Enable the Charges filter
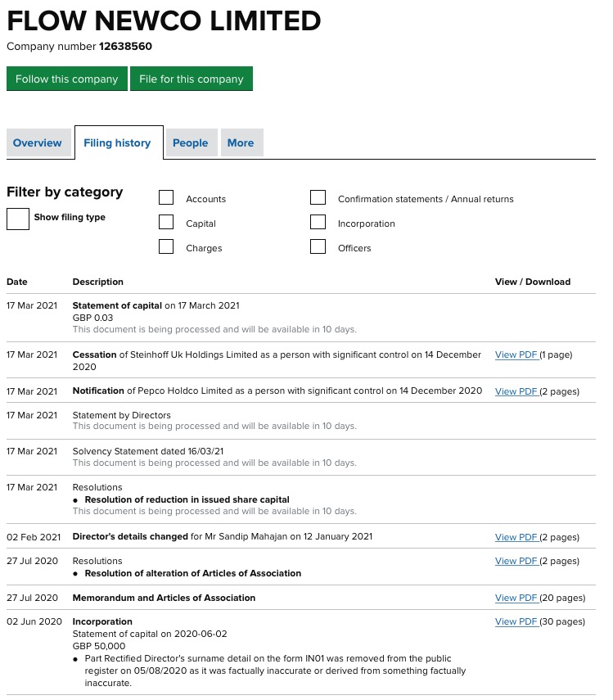This screenshot has width=613, height=700. [x=166, y=246]
